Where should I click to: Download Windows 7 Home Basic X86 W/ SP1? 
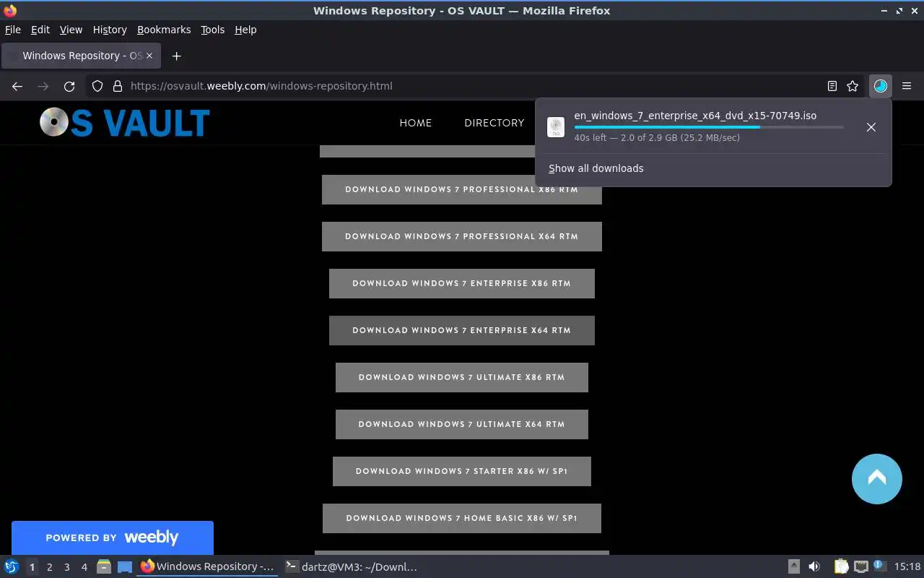(x=462, y=518)
